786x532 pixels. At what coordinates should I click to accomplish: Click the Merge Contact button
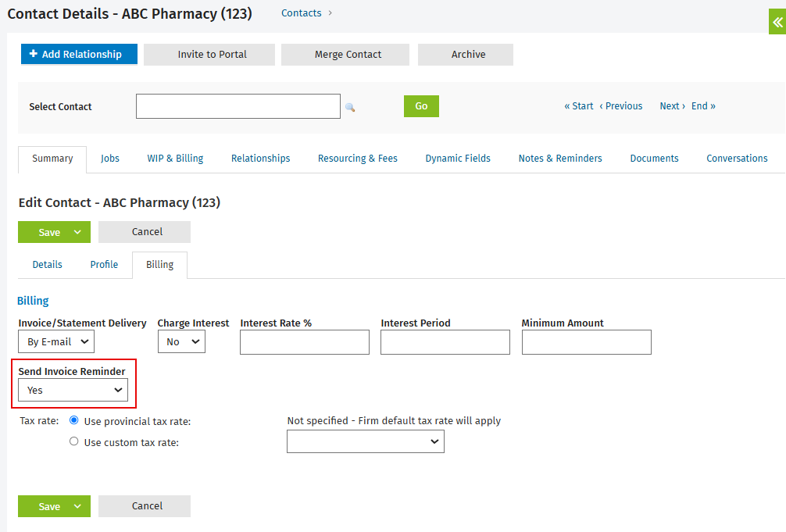click(345, 54)
